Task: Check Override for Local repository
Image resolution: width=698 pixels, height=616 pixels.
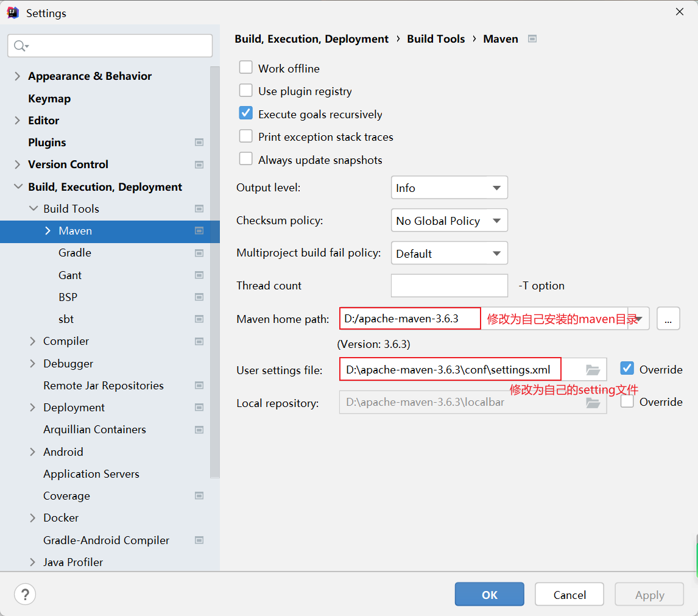Action: tap(627, 402)
